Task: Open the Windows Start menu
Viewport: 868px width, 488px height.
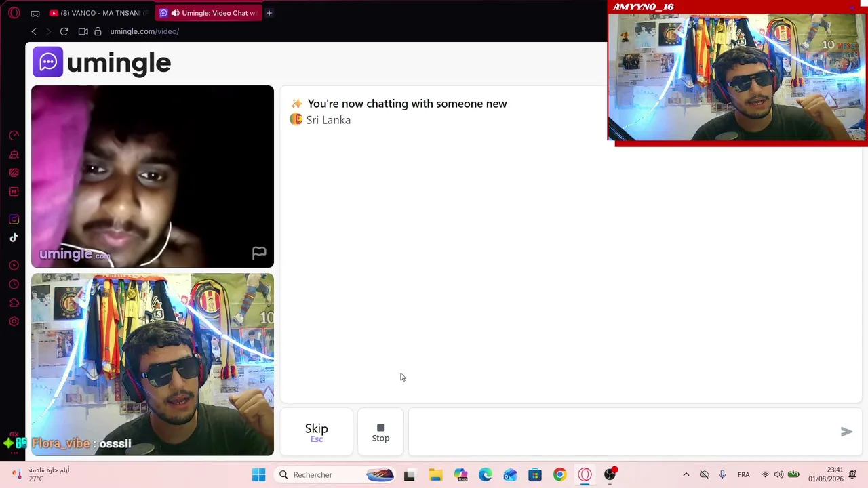Action: pyautogui.click(x=258, y=474)
